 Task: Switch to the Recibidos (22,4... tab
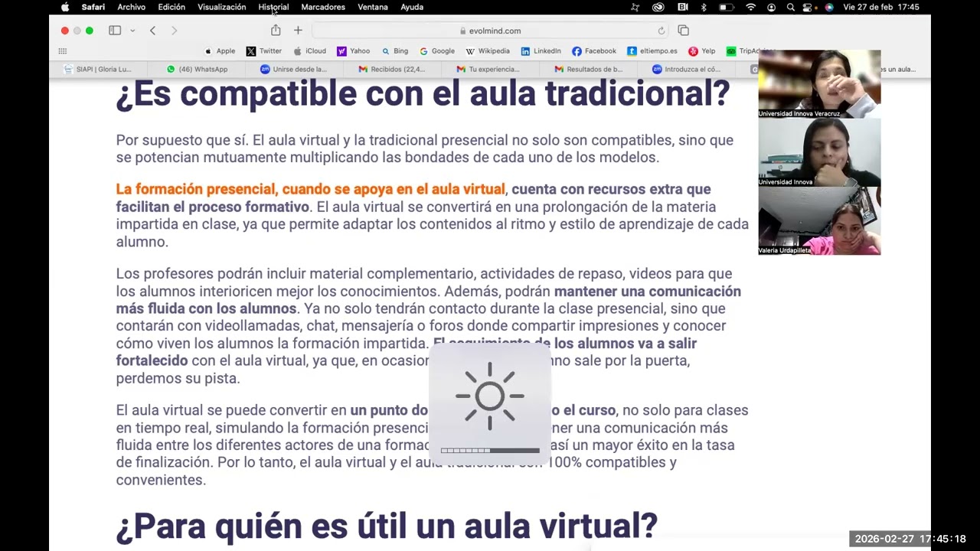(x=392, y=69)
